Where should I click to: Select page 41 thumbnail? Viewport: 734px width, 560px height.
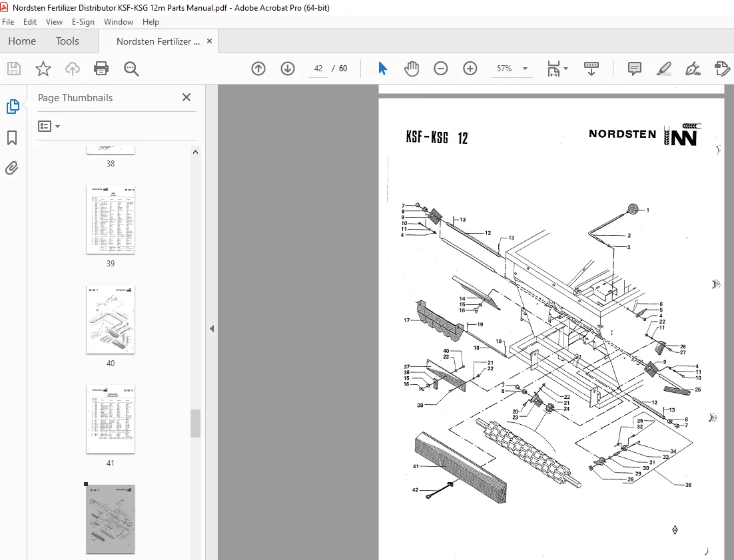coord(111,420)
